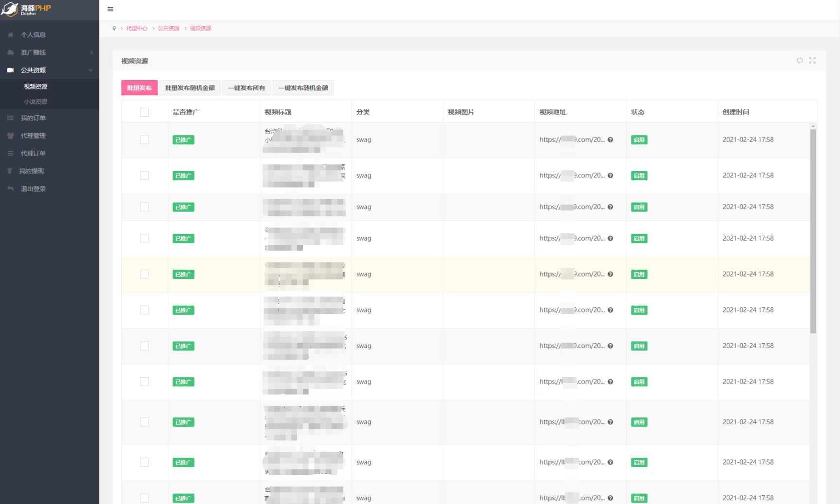
Task: Click the users icon beside 代理管理
Action: 11,136
